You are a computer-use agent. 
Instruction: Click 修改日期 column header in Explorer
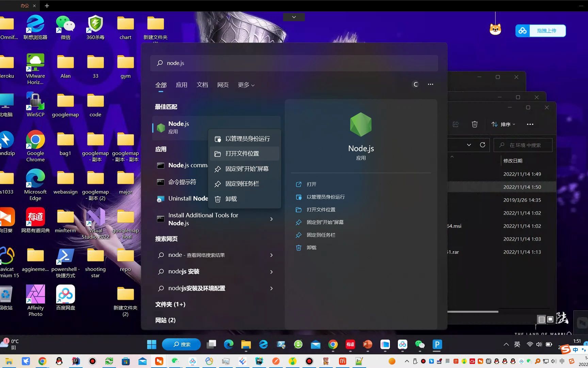pos(513,161)
